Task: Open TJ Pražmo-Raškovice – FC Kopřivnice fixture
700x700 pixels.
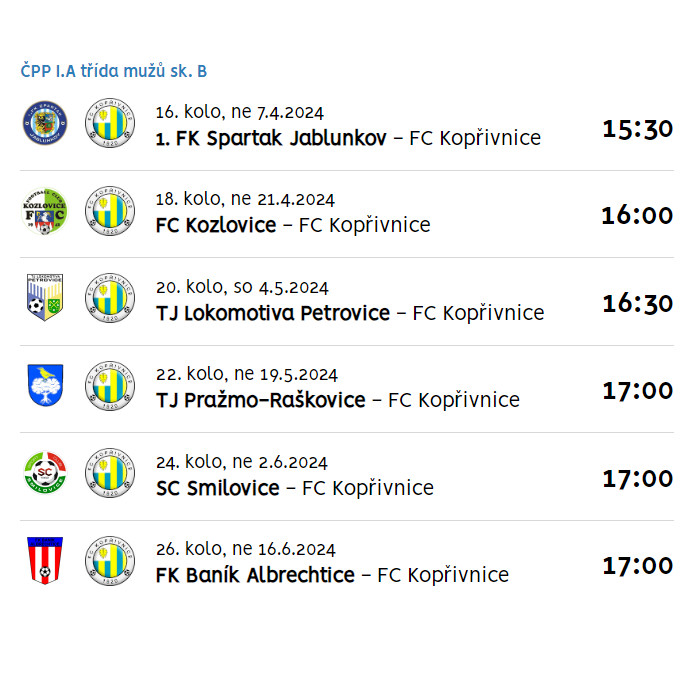Action: click(338, 400)
